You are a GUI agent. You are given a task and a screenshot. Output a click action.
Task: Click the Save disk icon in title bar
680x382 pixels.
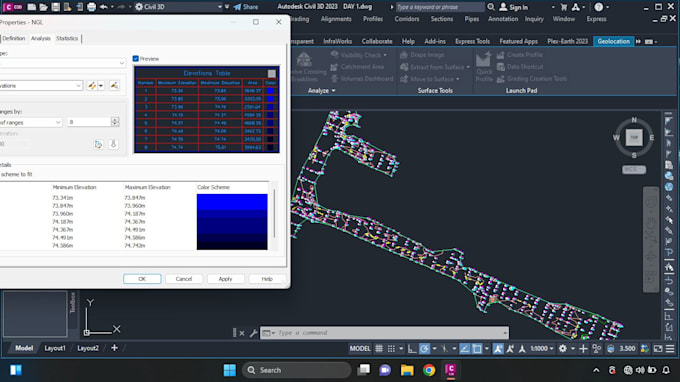(56, 7)
